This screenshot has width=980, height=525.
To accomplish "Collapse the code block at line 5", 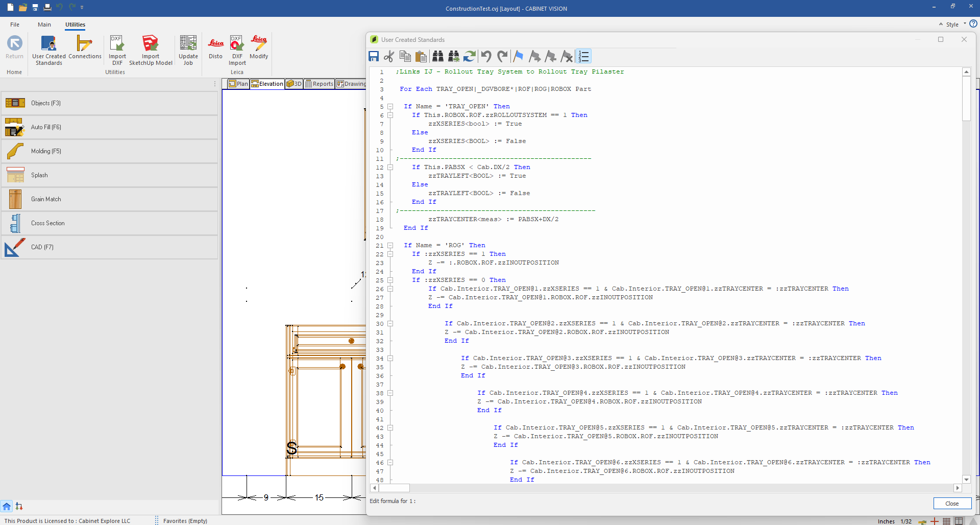I will pyautogui.click(x=390, y=107).
